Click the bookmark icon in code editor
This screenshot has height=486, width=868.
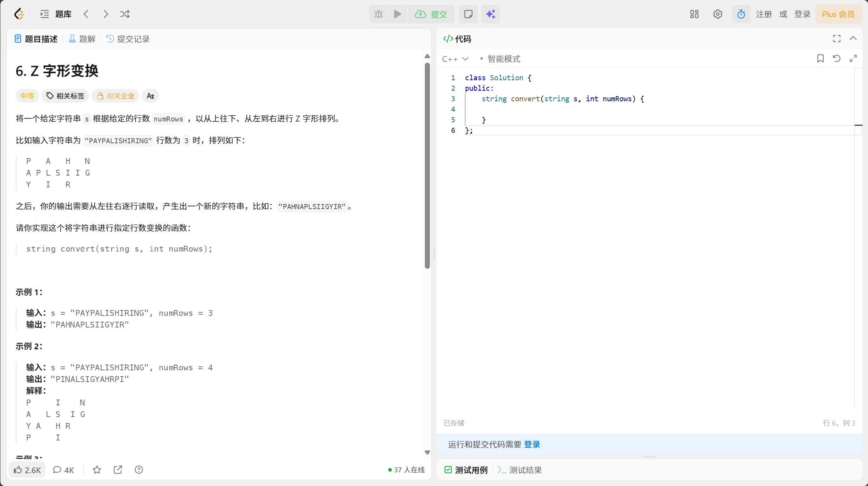point(820,59)
